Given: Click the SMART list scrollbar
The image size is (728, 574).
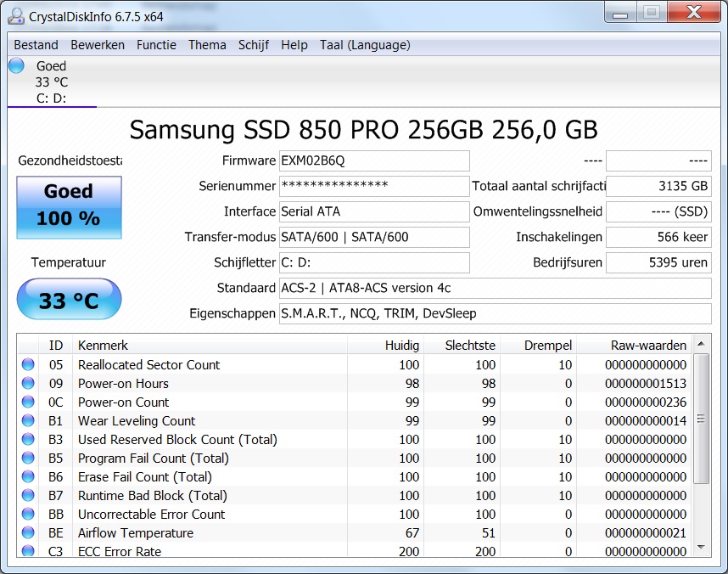Looking at the screenshot, I should click(703, 416).
